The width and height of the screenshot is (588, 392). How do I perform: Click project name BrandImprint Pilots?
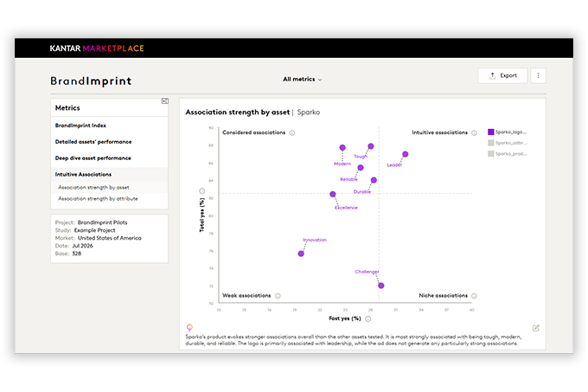tap(102, 222)
